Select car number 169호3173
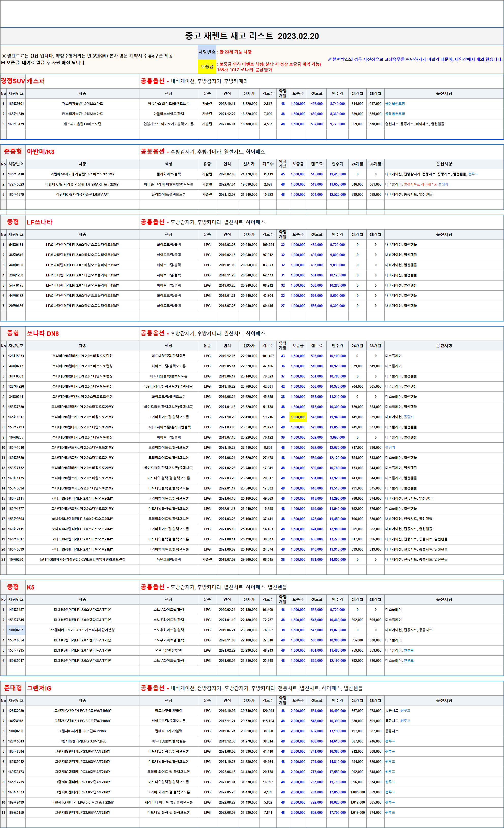Viewport: 504px width, 828px height. (x=16, y=772)
